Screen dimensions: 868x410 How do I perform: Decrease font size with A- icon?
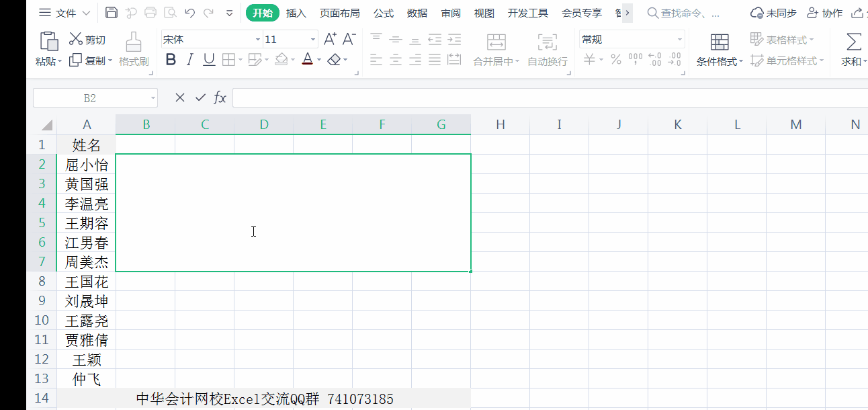349,39
